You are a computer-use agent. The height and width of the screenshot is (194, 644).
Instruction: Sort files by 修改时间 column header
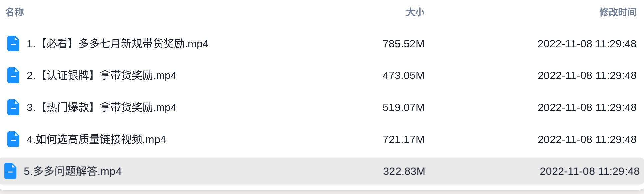pyautogui.click(x=618, y=12)
